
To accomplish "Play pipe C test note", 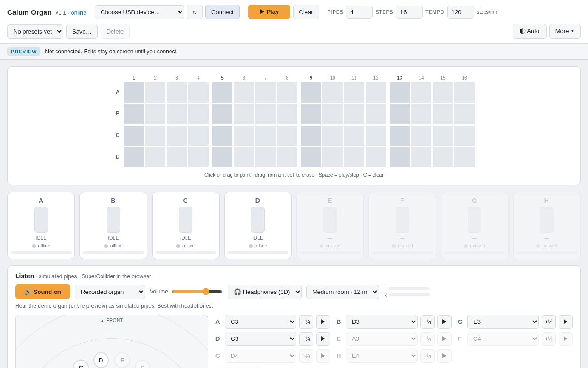I will [x=565, y=322].
